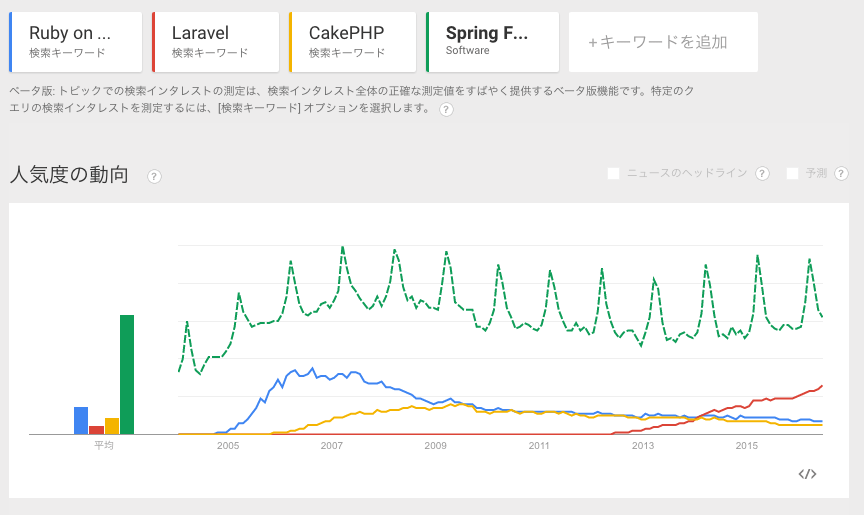
Task: Open help icon after the beta notice text
Action: click(x=446, y=109)
